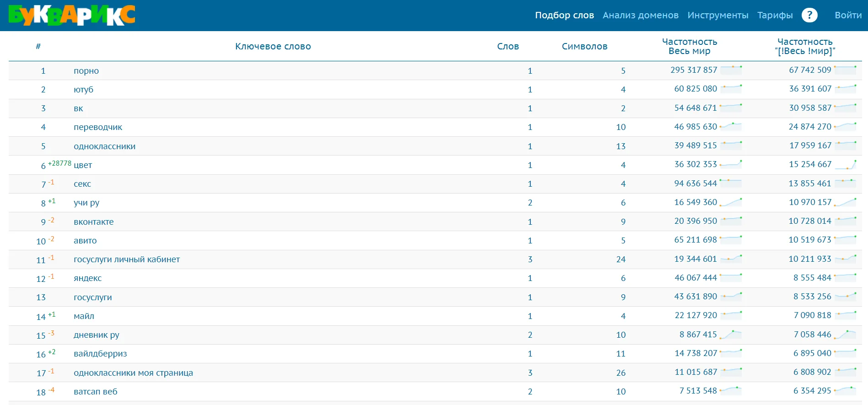Click the Букварикс logo
Image resolution: width=868 pixels, height=405 pixels.
72,16
